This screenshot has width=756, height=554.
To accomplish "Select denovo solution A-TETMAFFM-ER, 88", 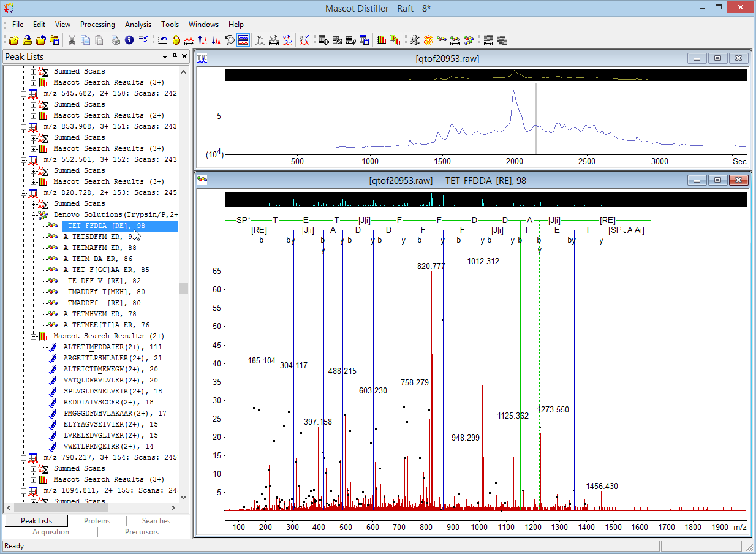I will click(x=100, y=248).
